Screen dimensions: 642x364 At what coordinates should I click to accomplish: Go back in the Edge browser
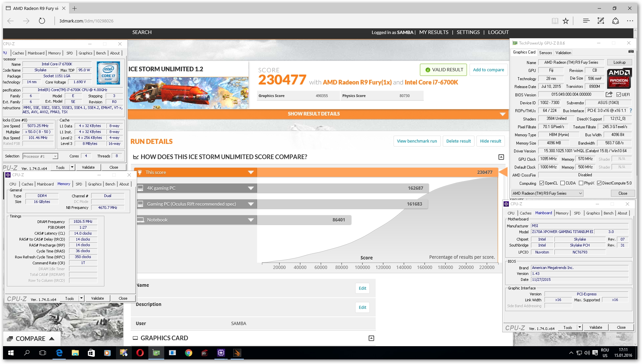[11, 21]
